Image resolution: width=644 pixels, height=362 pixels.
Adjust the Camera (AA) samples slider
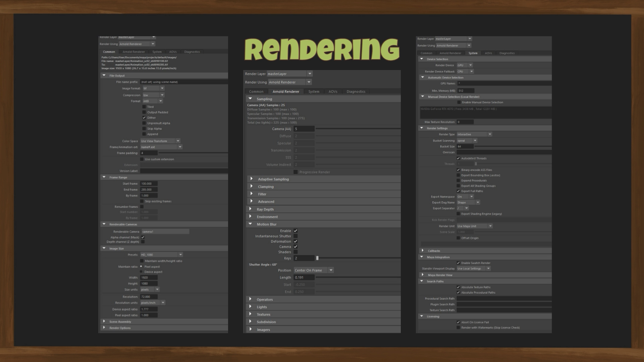pos(358,129)
